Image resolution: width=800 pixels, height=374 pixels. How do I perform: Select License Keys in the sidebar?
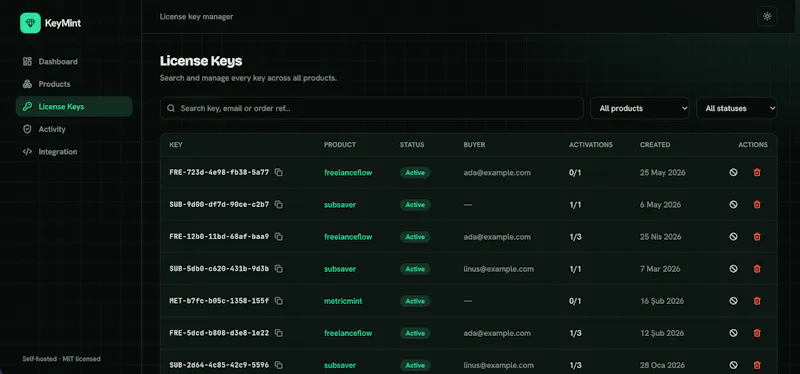click(x=74, y=107)
